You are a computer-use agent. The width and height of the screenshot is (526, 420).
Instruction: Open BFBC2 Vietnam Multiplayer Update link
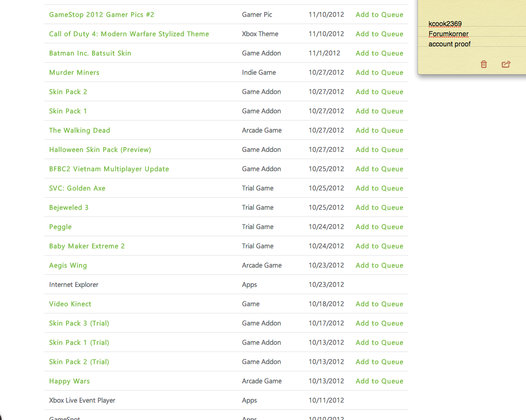(109, 169)
